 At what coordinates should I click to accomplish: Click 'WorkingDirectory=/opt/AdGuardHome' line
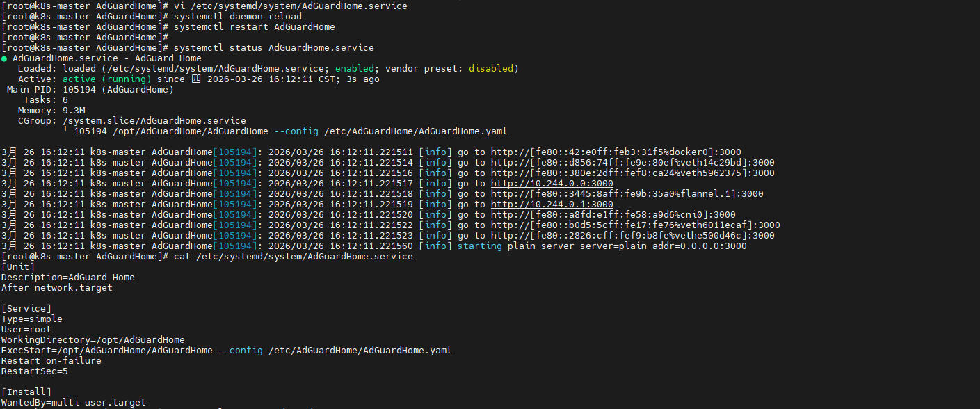(x=93, y=340)
